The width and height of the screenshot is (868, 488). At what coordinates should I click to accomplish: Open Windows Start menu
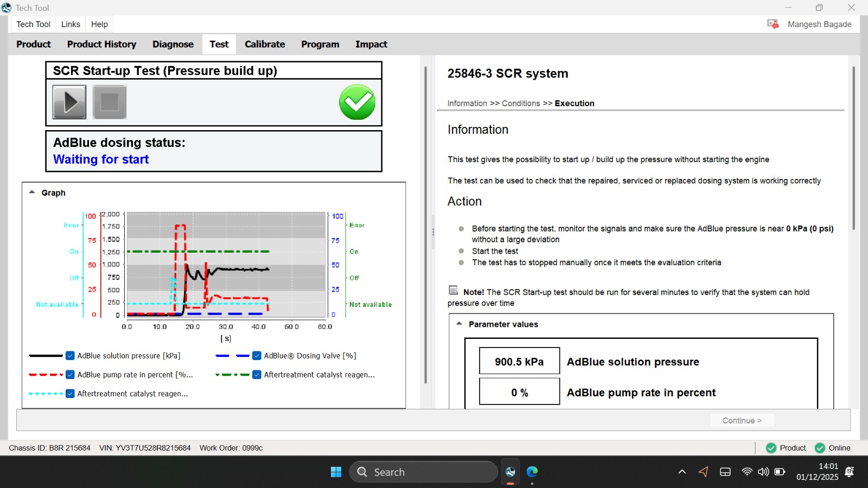click(x=336, y=472)
